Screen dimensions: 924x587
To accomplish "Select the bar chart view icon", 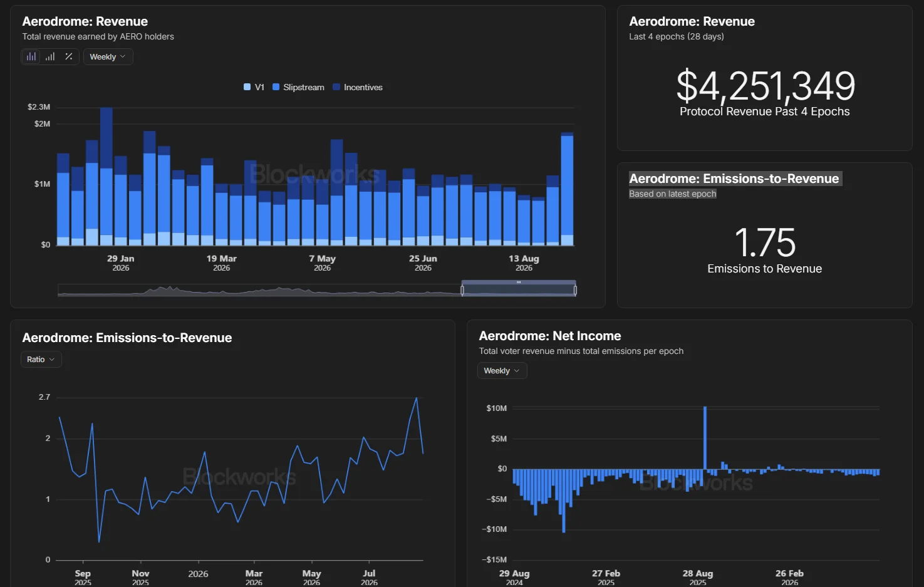I will 31,56.
